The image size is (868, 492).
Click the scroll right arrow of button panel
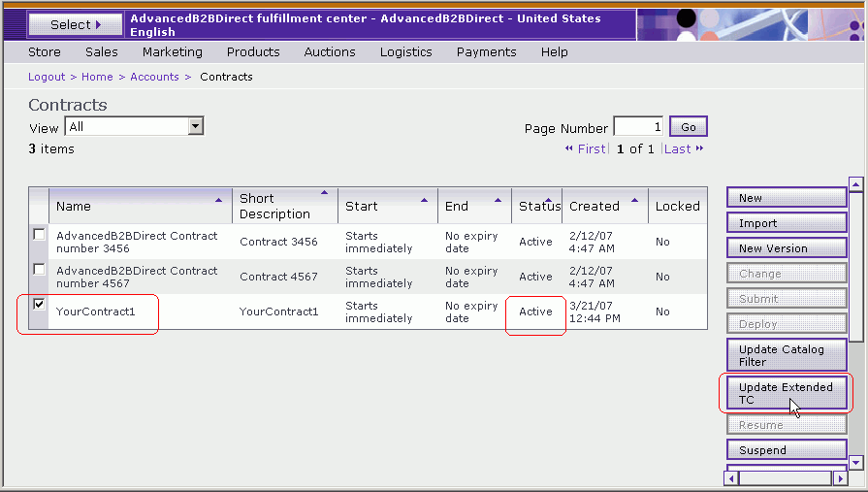click(840, 478)
